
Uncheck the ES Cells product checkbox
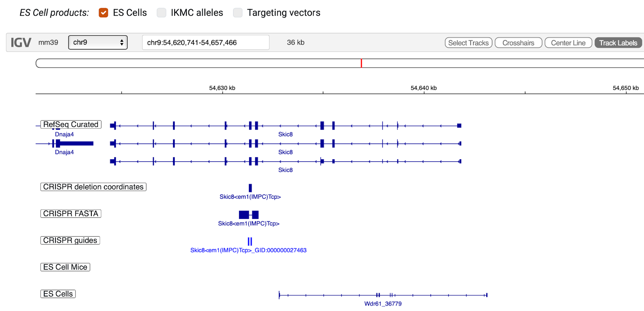click(103, 12)
